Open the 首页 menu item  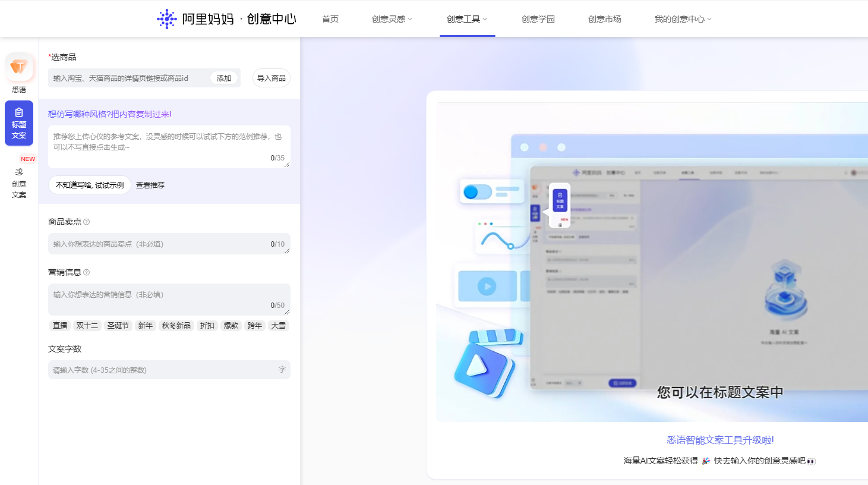click(x=330, y=19)
